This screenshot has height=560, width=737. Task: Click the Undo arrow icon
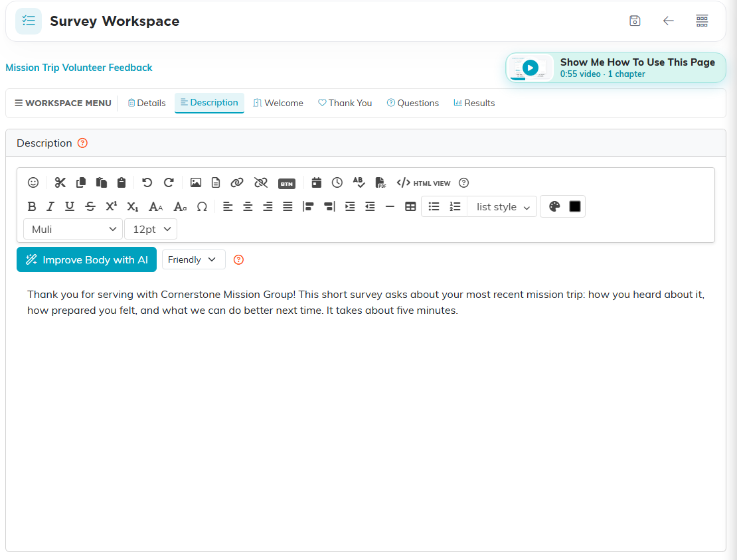point(147,182)
